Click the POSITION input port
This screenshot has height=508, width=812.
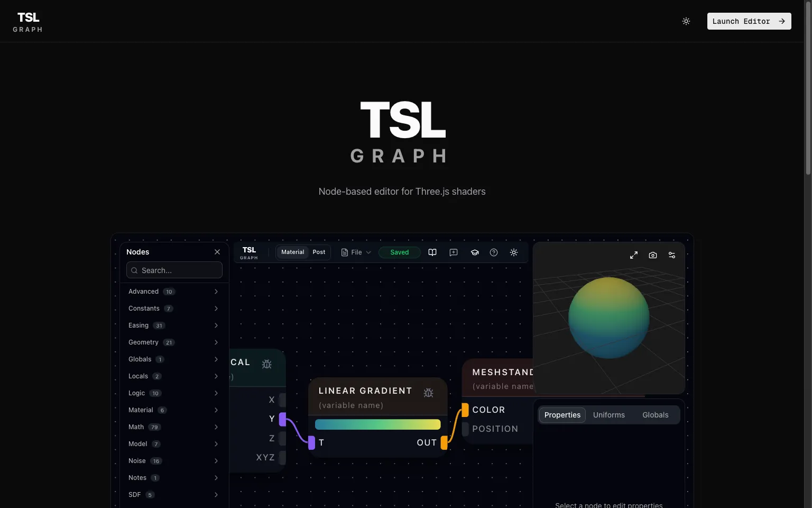point(465,429)
